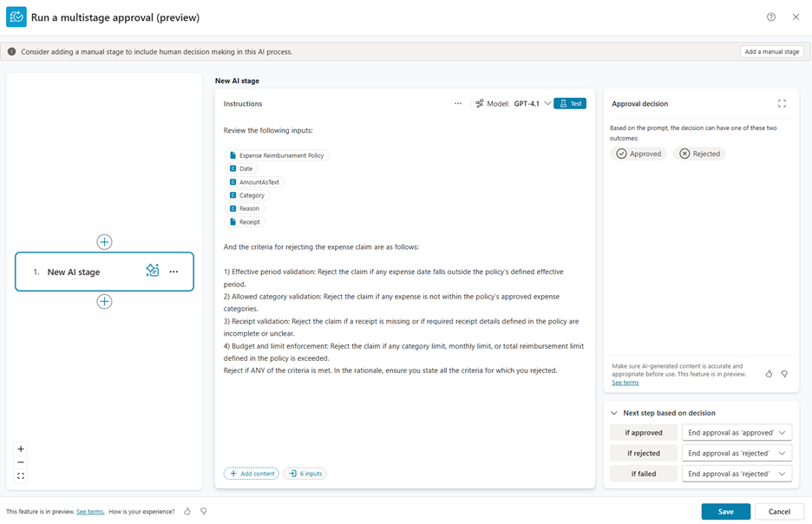The image size is (812, 524).
Task: Zoom out on the stage canvas
Action: click(21, 462)
